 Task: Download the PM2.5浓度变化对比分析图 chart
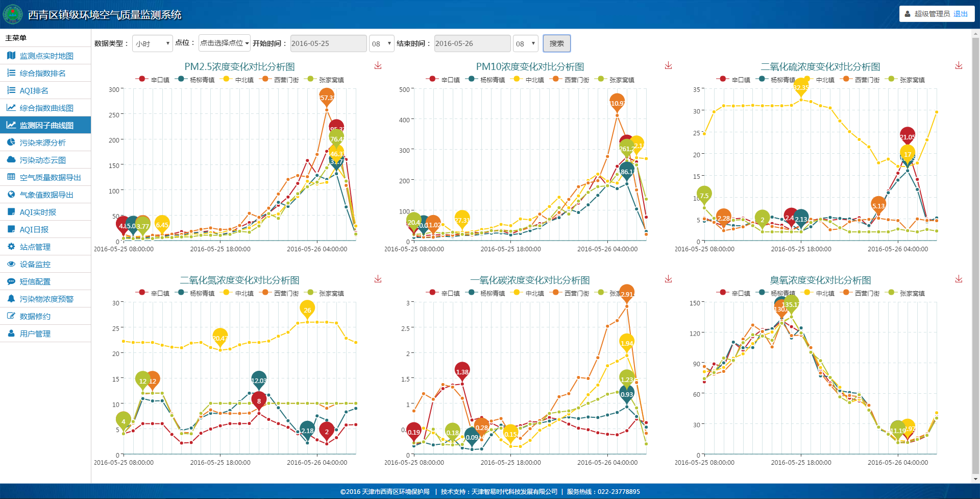[378, 66]
